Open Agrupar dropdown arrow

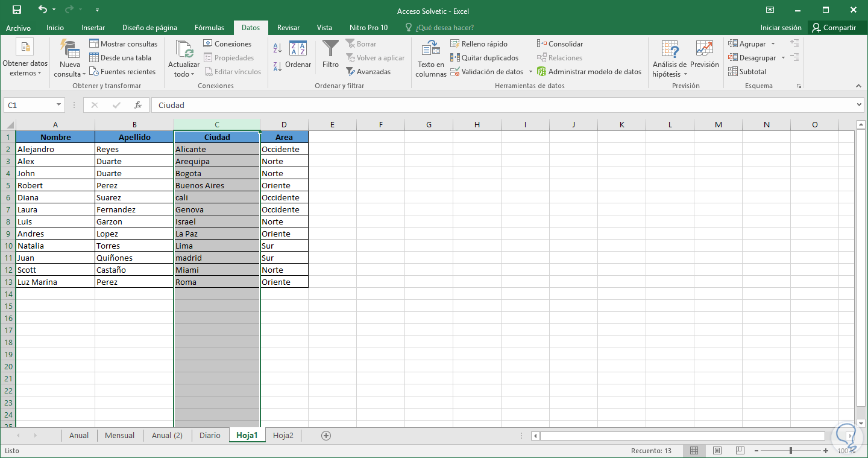[773, 43]
